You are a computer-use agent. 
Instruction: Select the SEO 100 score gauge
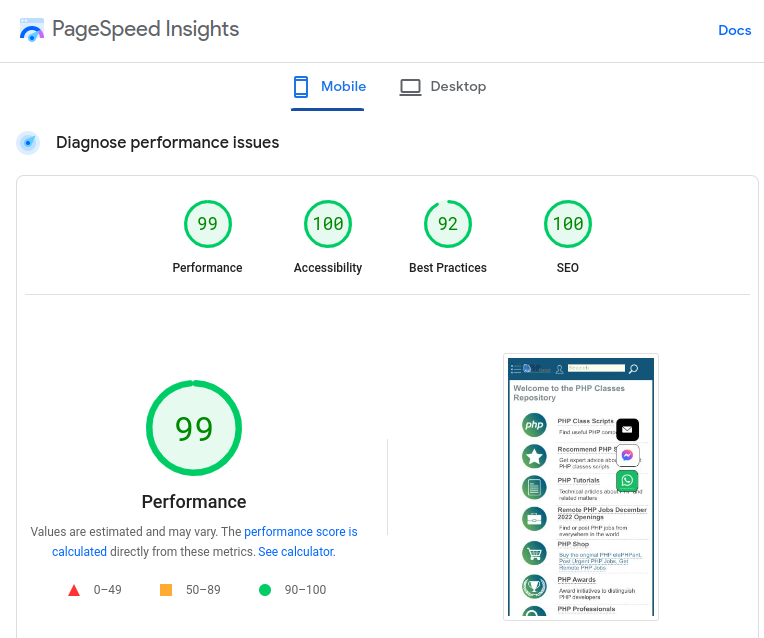click(x=568, y=224)
